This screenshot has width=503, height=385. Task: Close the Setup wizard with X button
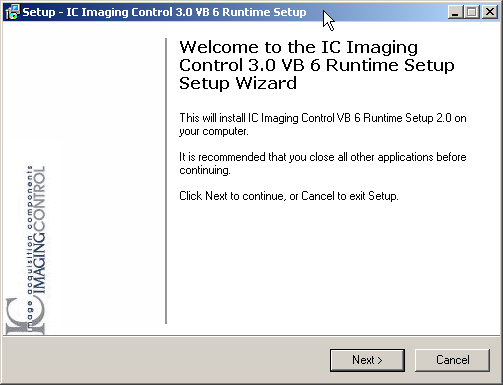point(490,12)
